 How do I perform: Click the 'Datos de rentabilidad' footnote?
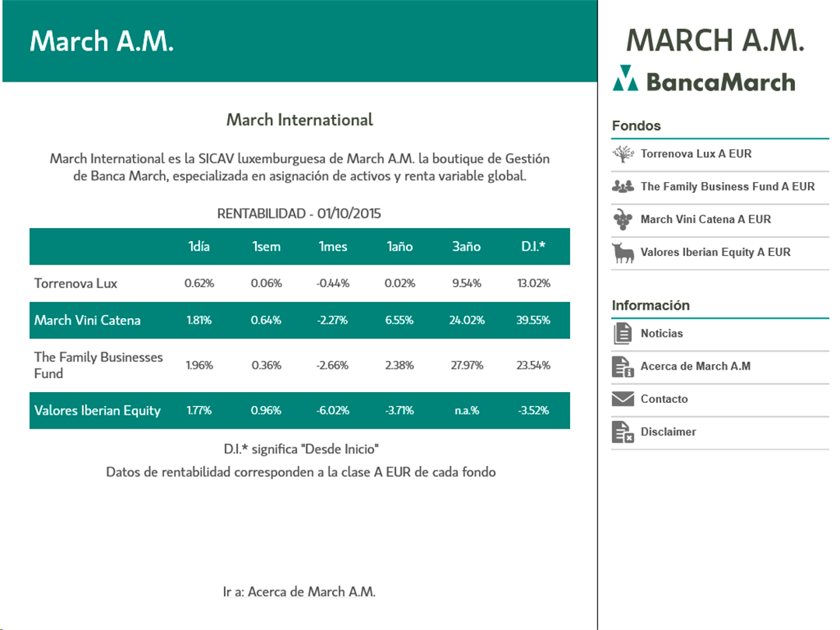[300, 472]
